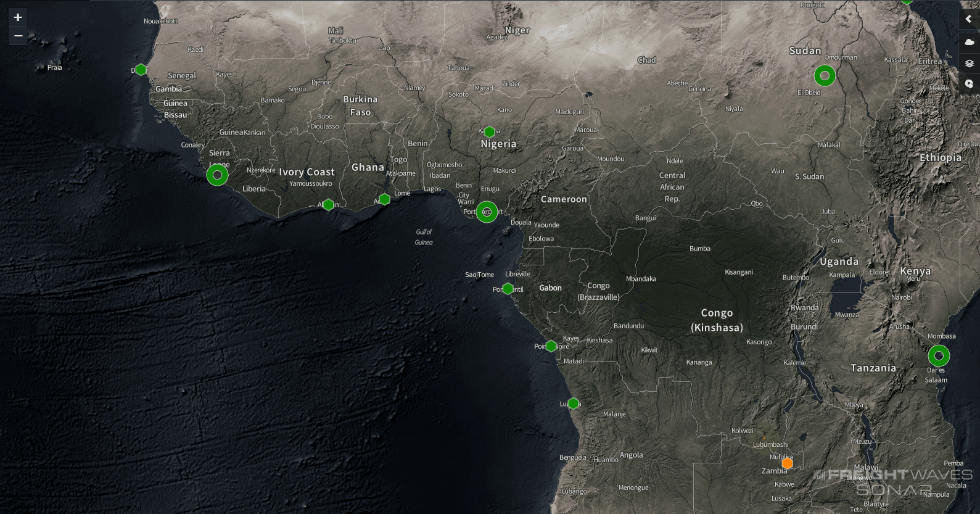
Task: Select the green hexagon marker at Dakar
Action: click(x=141, y=70)
